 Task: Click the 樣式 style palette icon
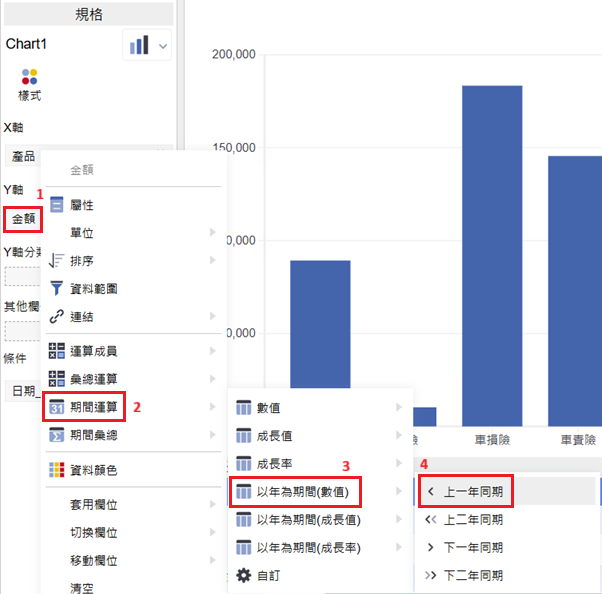(29, 77)
